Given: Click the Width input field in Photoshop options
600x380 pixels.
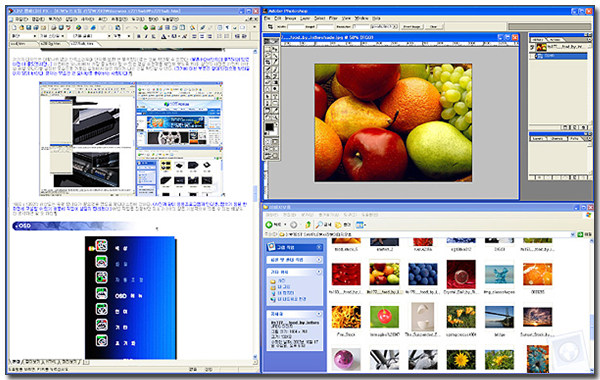Looking at the screenshot, I should (x=295, y=26).
